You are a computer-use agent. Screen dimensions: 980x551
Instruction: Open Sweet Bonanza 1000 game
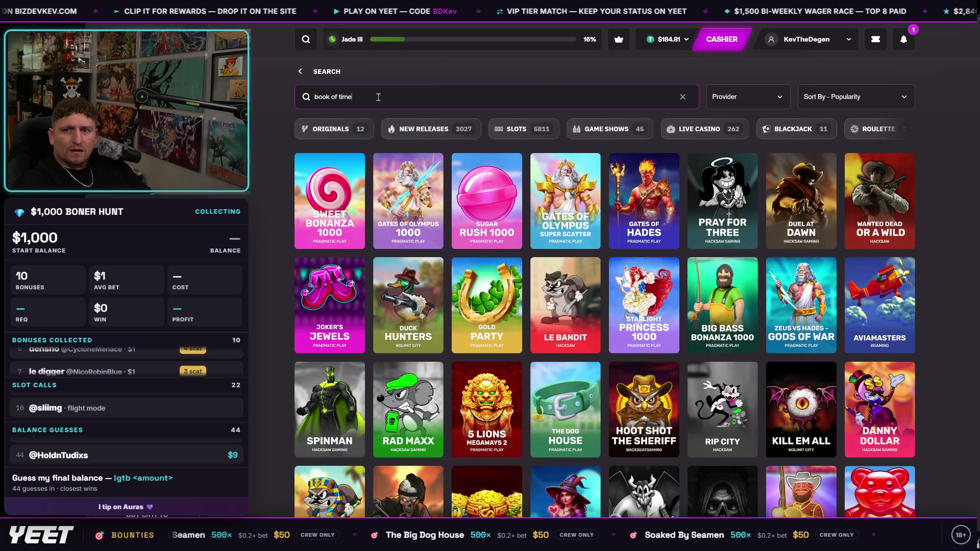coord(330,201)
